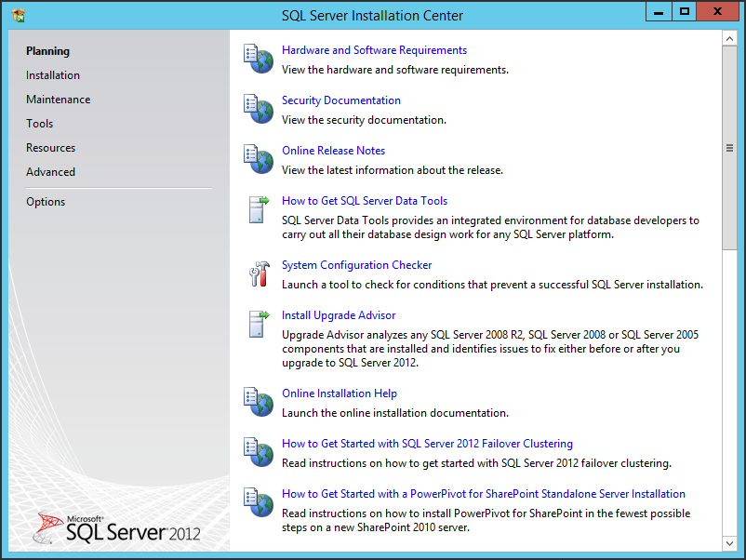
Task: Open the Install Upgrade Advisor link
Action: pyautogui.click(x=339, y=315)
